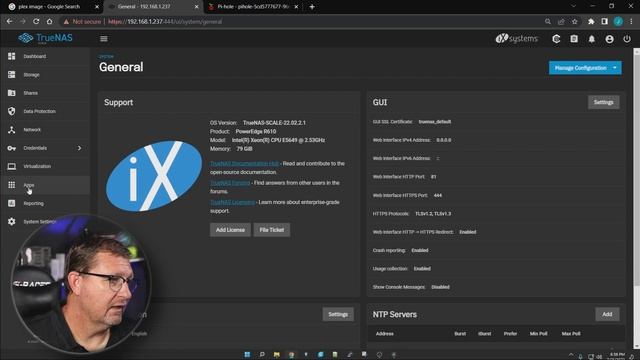The width and height of the screenshot is (640, 360).
Task: Close the Pi-hole browser tab
Action: [296, 7]
